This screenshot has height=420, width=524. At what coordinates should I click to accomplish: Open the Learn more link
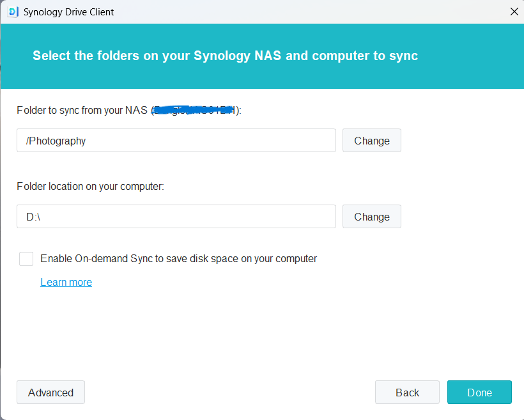(x=66, y=282)
